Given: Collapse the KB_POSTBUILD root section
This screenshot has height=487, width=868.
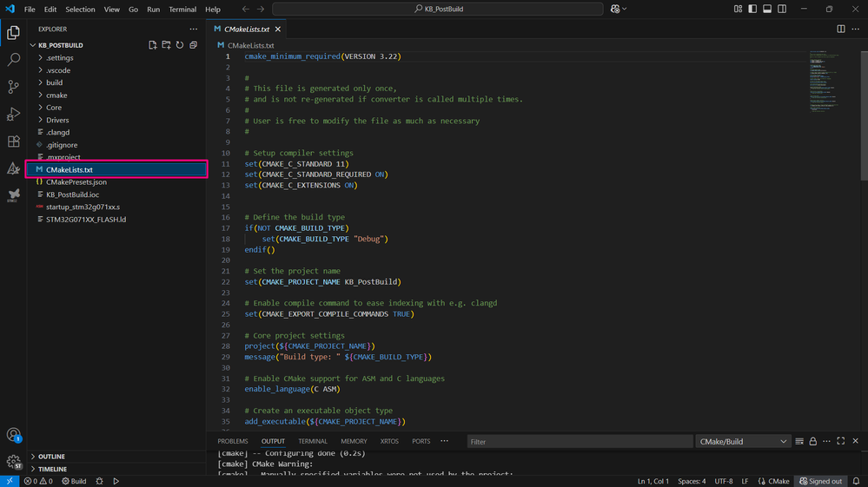Looking at the screenshot, I should 60,45.
